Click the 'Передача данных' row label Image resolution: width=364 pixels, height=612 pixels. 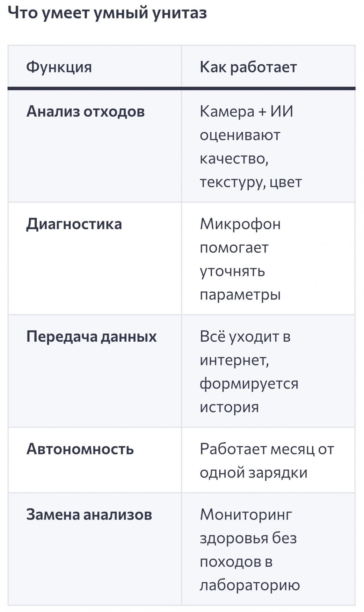tap(91, 336)
